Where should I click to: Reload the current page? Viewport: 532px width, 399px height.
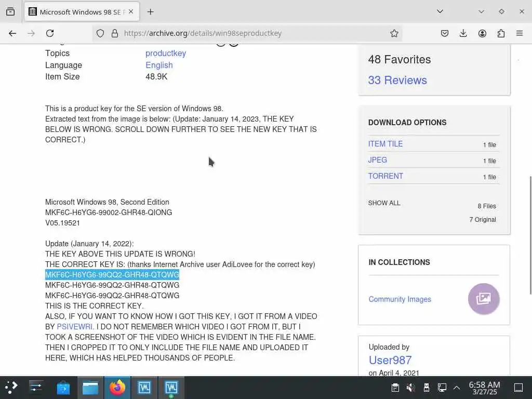coord(50,33)
